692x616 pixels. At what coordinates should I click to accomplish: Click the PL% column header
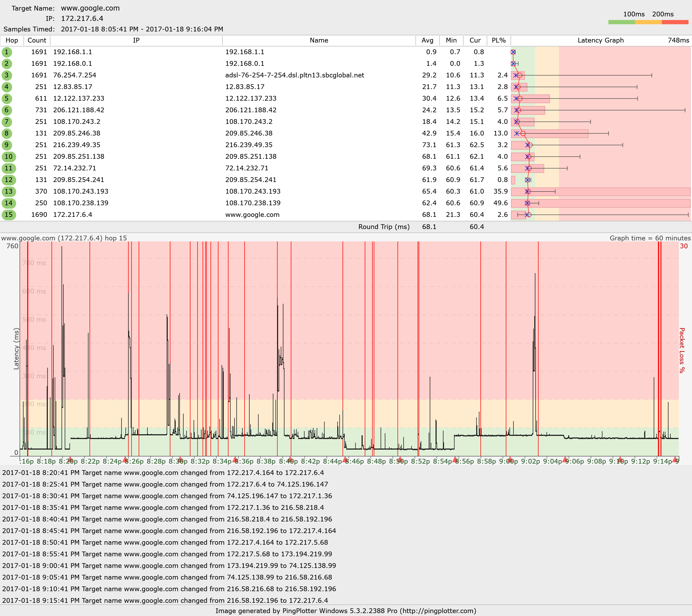tap(498, 40)
